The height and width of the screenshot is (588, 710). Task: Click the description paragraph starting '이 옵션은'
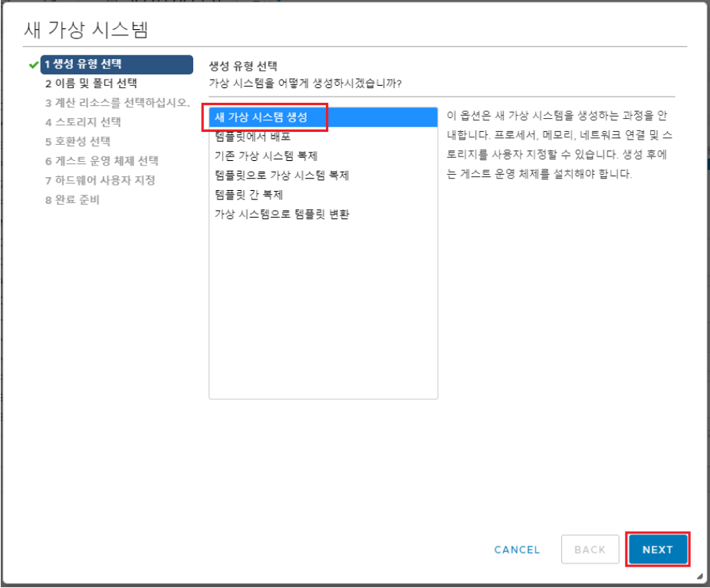[559, 145]
